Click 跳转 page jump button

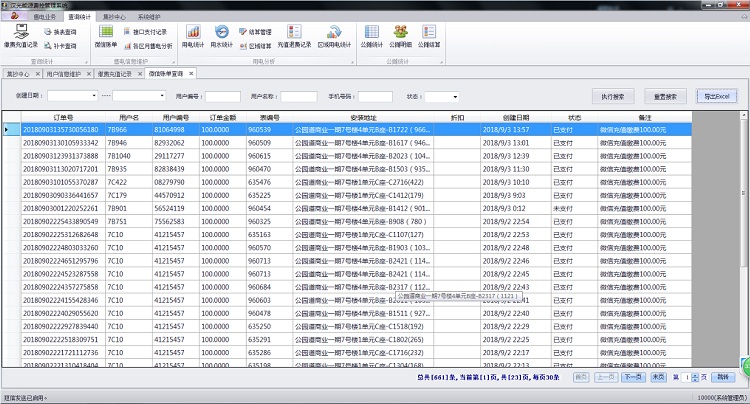pyautogui.click(x=723, y=377)
